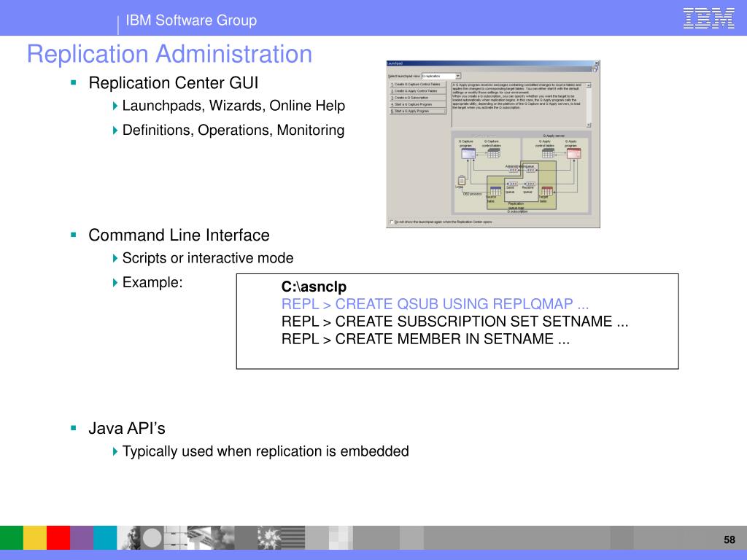
Task: Click the red Q Apply program icon
Action: coord(573,153)
